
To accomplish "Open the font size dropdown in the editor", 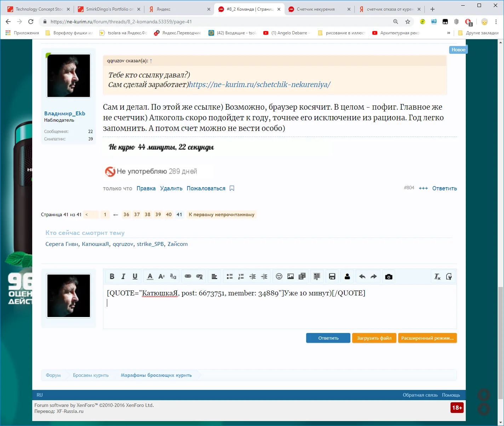I will pyautogui.click(x=161, y=277).
